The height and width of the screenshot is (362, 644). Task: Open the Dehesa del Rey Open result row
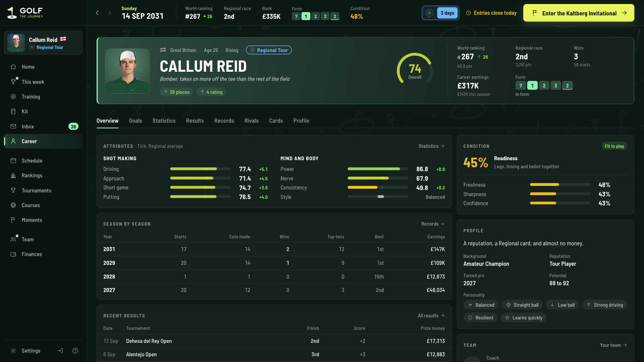coord(274,341)
